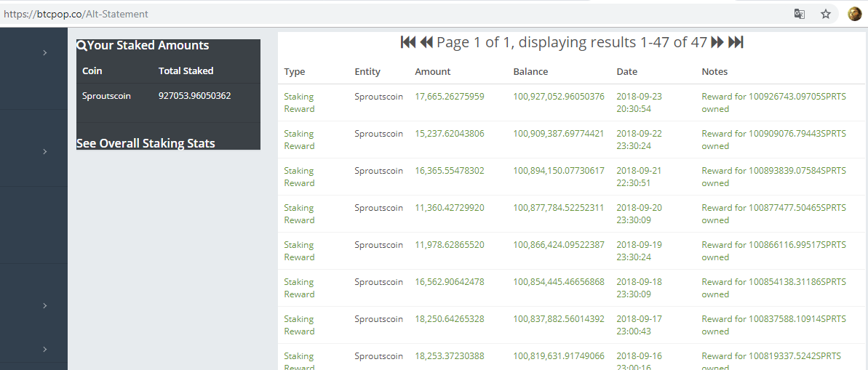Click balance 100,877,784.52252311
This screenshot has height=370, width=868.
559,207
